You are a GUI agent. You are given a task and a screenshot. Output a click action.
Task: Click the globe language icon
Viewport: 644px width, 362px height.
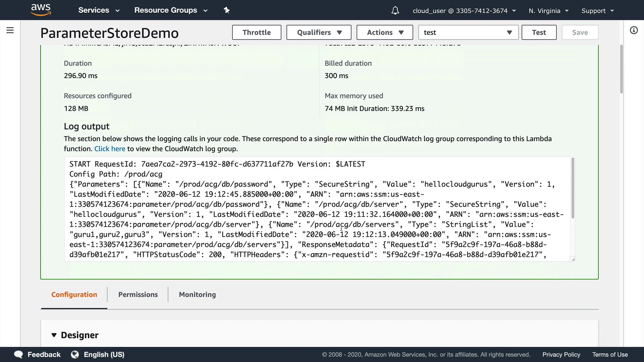pyautogui.click(x=75, y=355)
